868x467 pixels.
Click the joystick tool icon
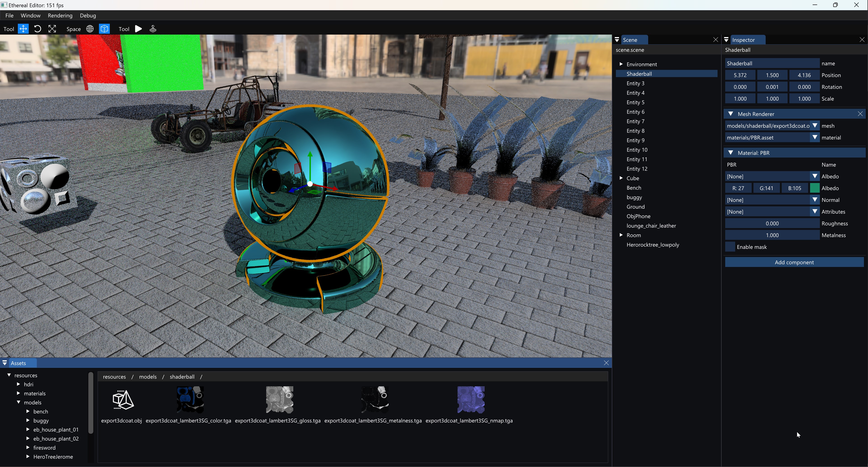tap(153, 29)
